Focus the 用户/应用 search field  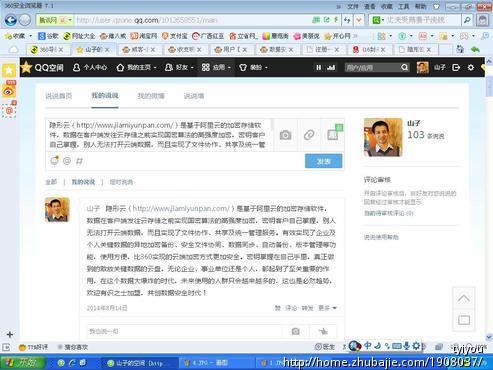click(x=372, y=68)
